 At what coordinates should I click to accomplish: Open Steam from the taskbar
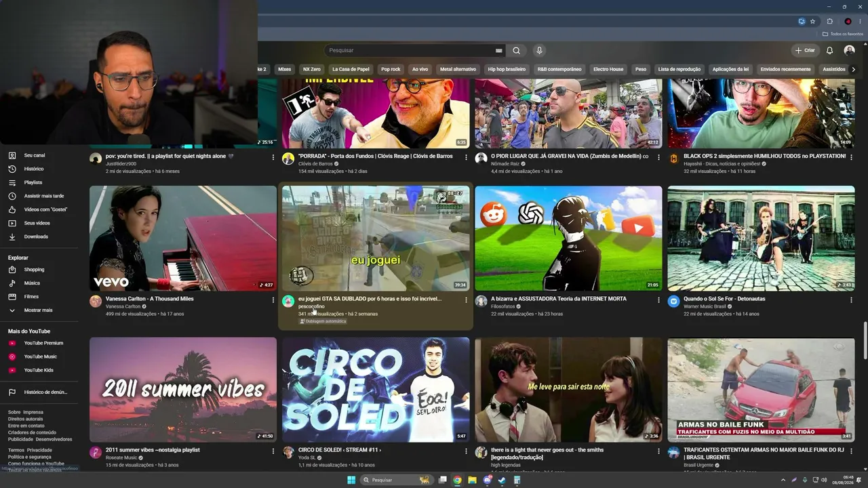(x=502, y=480)
